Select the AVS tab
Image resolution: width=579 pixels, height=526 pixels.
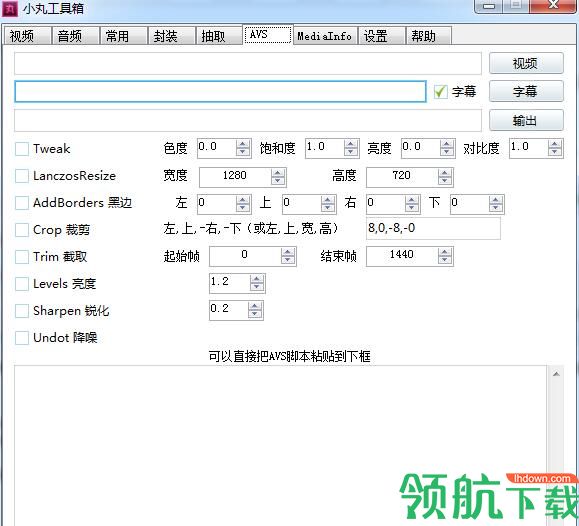coord(268,35)
